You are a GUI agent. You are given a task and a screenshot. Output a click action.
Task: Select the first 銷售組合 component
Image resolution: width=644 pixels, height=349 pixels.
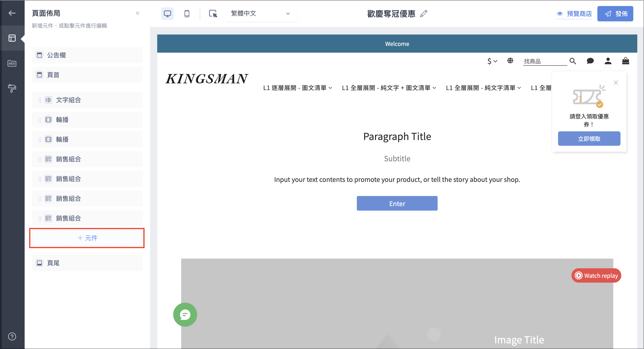pyautogui.click(x=87, y=159)
